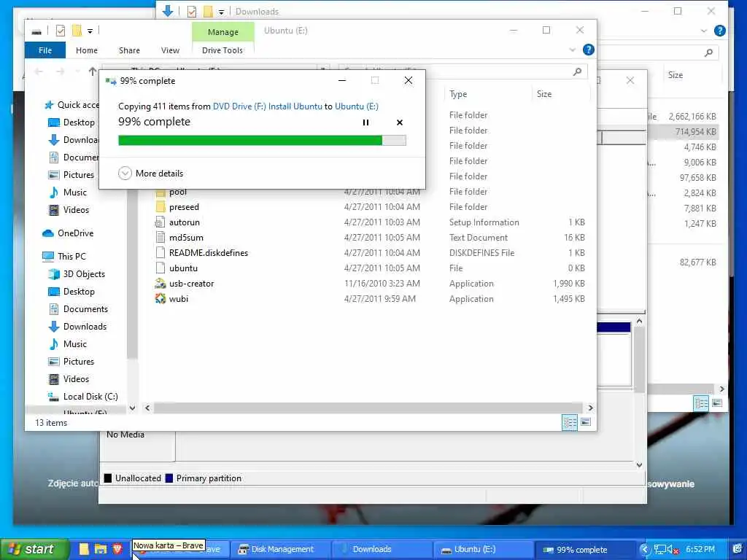This screenshot has height=560, width=747.
Task: Click Help icon in Downloads window
Action: coord(720,31)
